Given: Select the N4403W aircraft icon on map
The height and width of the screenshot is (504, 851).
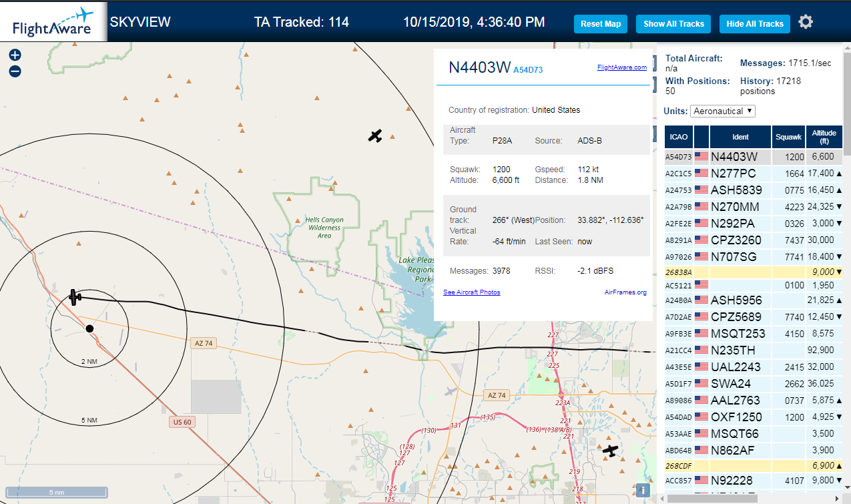Looking at the screenshot, I should point(75,296).
